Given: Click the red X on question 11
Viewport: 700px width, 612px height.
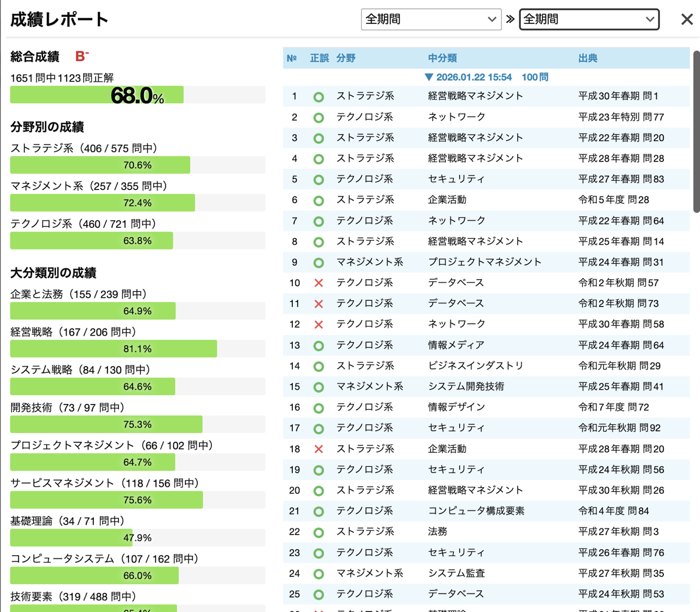Looking at the screenshot, I should 318,304.
